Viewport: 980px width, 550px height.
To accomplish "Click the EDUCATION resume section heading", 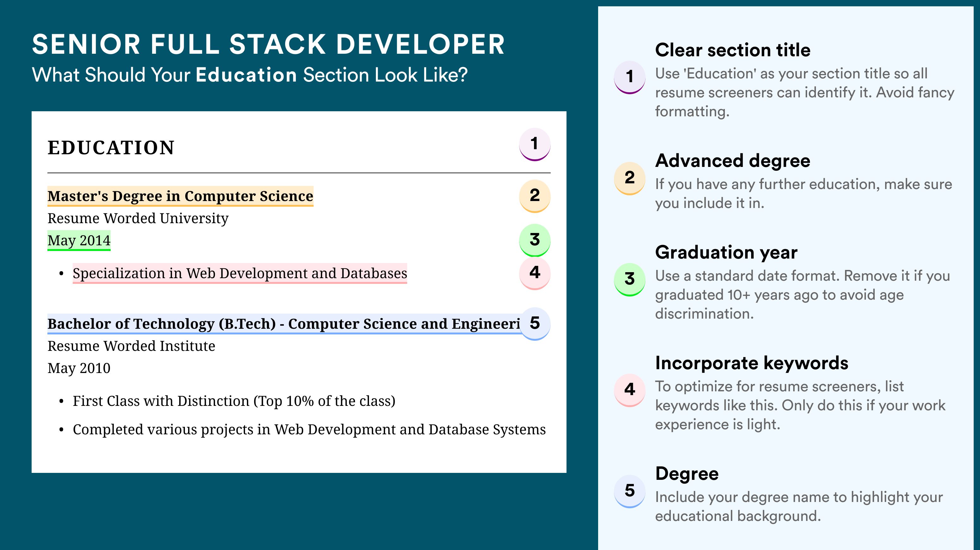I will tap(111, 148).
